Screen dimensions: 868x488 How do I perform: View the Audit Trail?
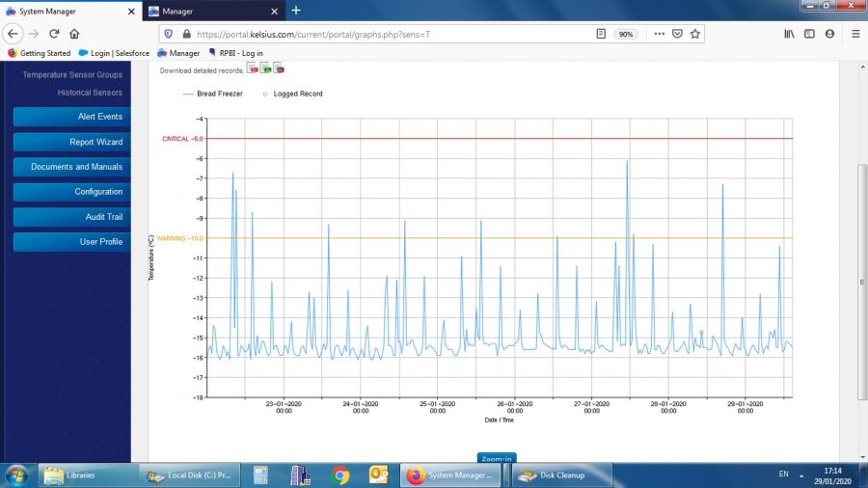(x=72, y=217)
